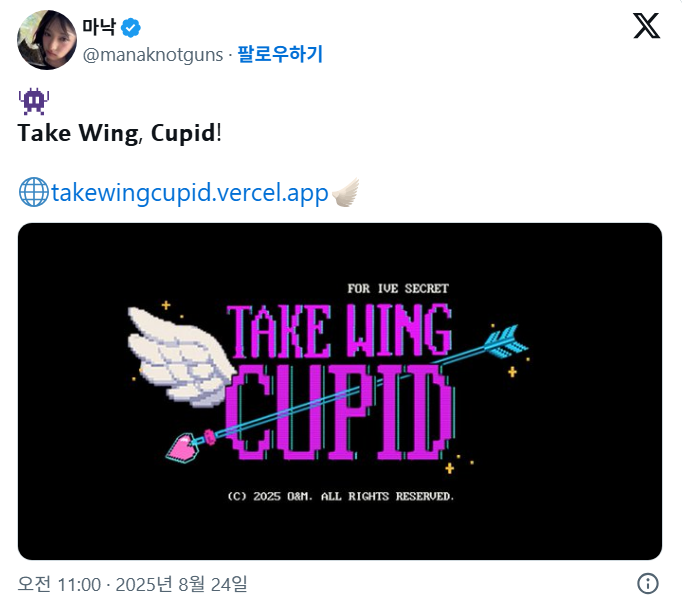Open the Twitter info circle icon
The width and height of the screenshot is (682, 605).
tap(648, 583)
